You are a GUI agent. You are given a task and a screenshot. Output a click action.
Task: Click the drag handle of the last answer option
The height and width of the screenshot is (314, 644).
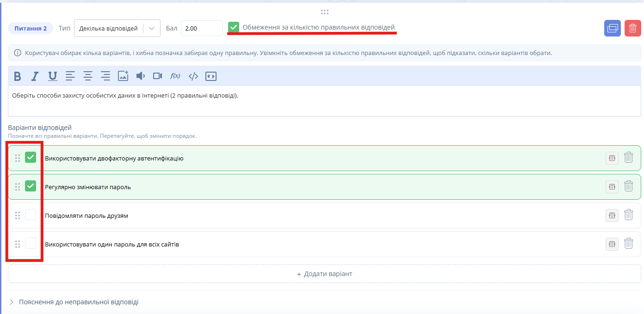pyautogui.click(x=18, y=244)
